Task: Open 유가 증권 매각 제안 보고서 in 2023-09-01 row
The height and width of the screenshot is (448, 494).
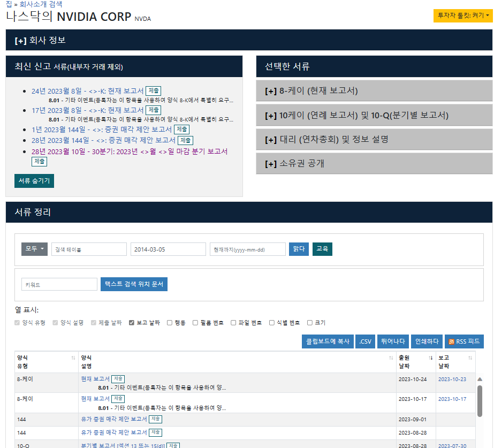Action: [114, 419]
